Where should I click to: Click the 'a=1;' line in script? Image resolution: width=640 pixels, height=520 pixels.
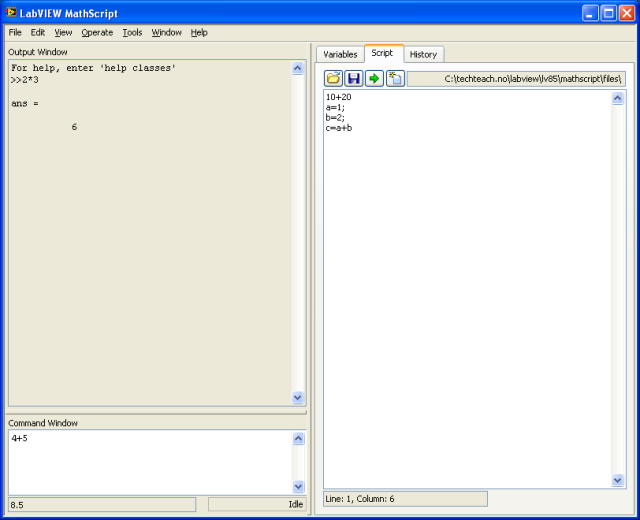click(335, 107)
